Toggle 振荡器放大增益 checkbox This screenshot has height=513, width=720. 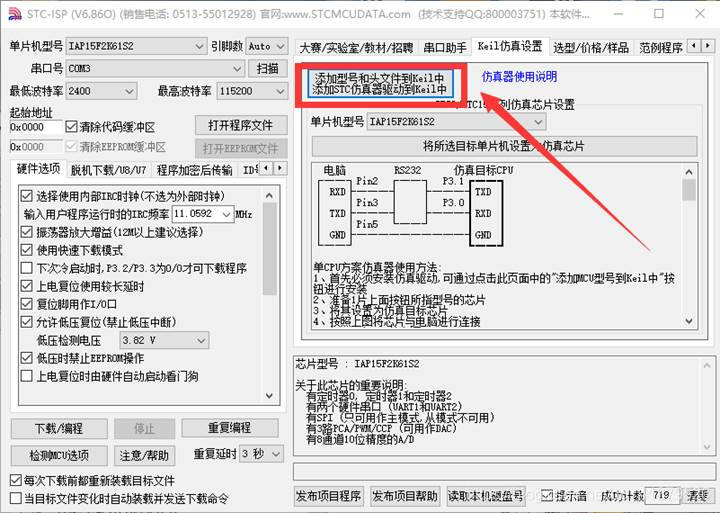pos(27,232)
